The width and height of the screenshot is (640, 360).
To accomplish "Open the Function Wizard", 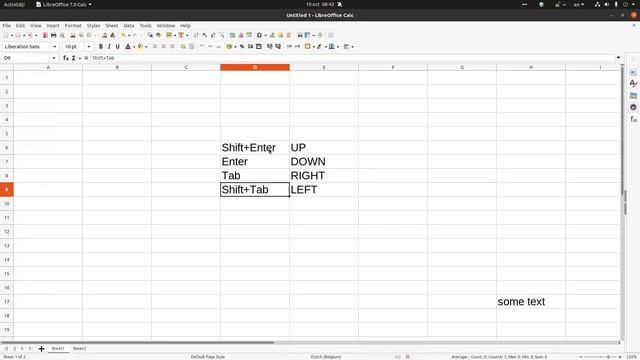I will (x=66, y=58).
